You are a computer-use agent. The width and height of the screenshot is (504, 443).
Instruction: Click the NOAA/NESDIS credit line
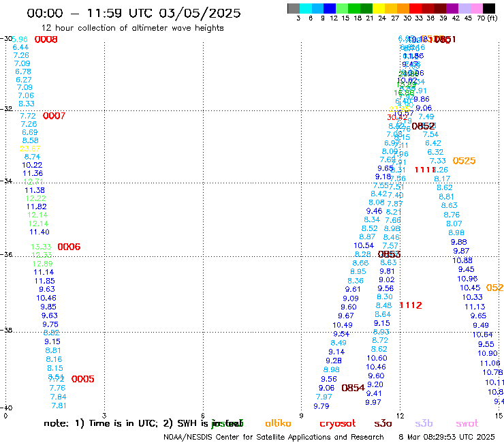[x=274, y=437]
